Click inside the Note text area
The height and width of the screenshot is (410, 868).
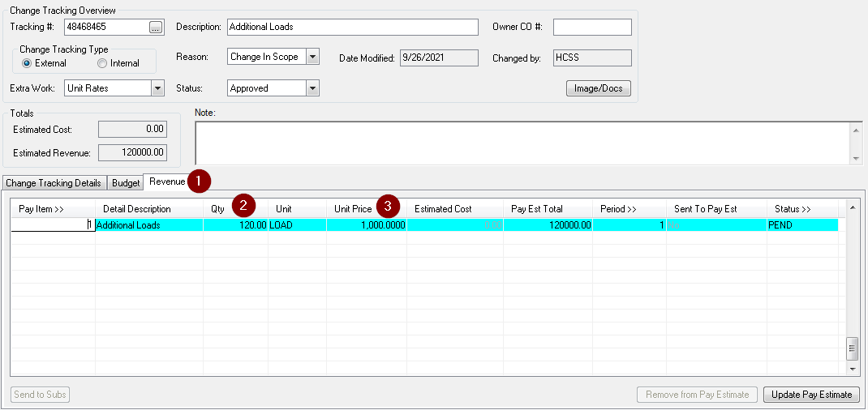coord(522,143)
